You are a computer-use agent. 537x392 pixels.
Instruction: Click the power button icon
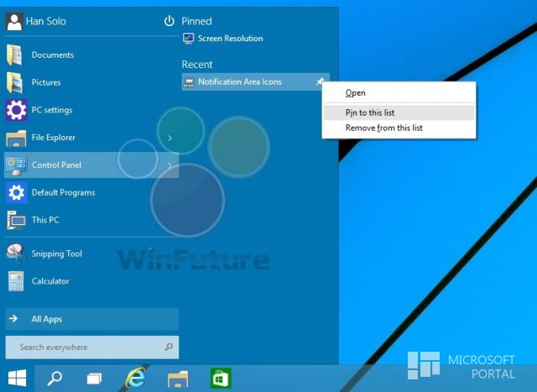pyautogui.click(x=169, y=21)
